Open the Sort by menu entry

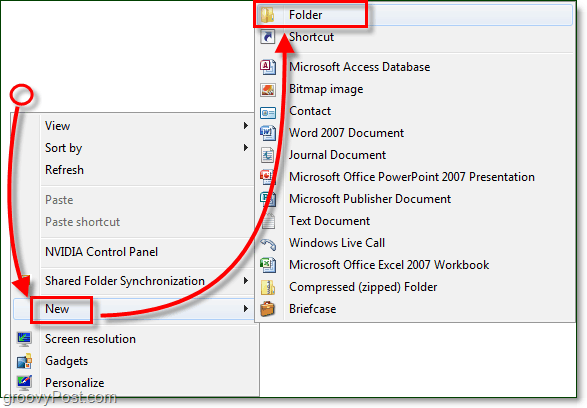(134, 148)
